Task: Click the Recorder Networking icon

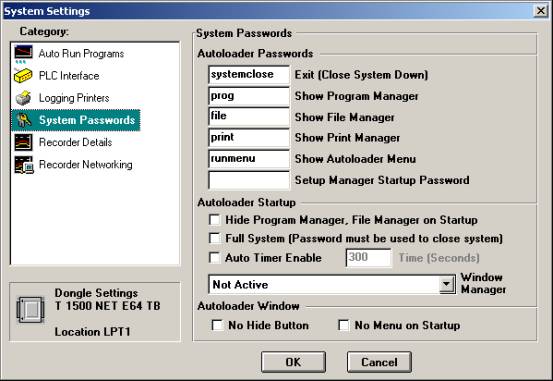Action: point(24,165)
